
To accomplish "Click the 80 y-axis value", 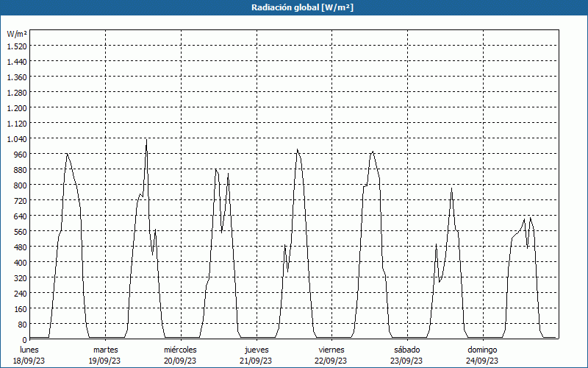I will [x=23, y=324].
